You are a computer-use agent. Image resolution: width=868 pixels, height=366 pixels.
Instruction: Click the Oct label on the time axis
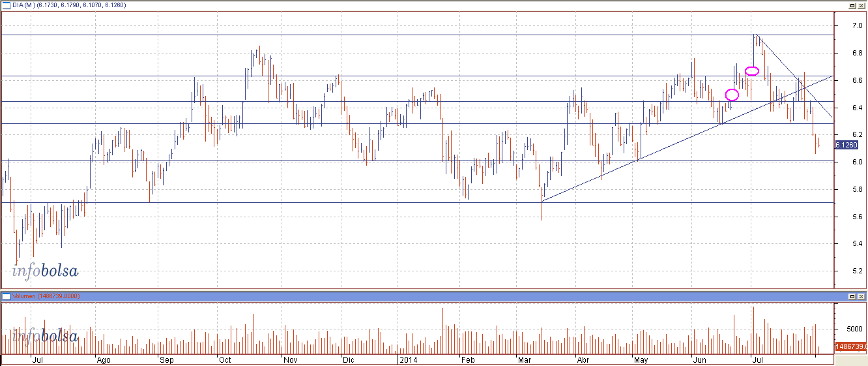(225, 359)
